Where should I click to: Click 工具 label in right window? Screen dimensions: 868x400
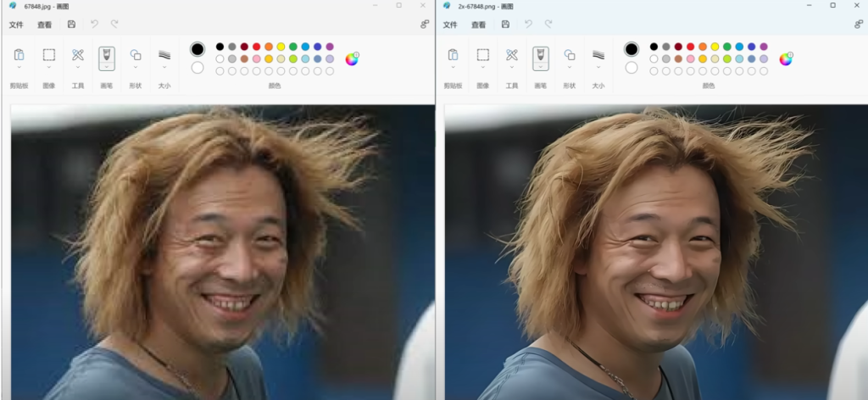point(511,86)
